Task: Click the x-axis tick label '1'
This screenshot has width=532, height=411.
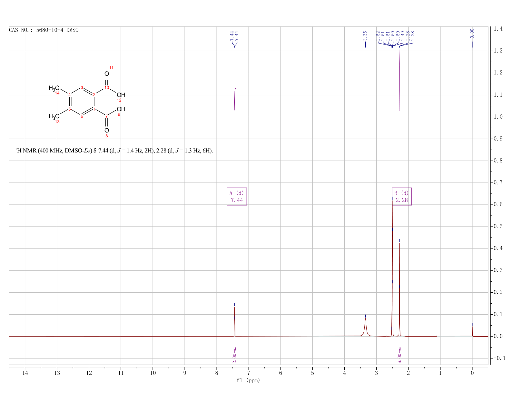Action: click(440, 373)
